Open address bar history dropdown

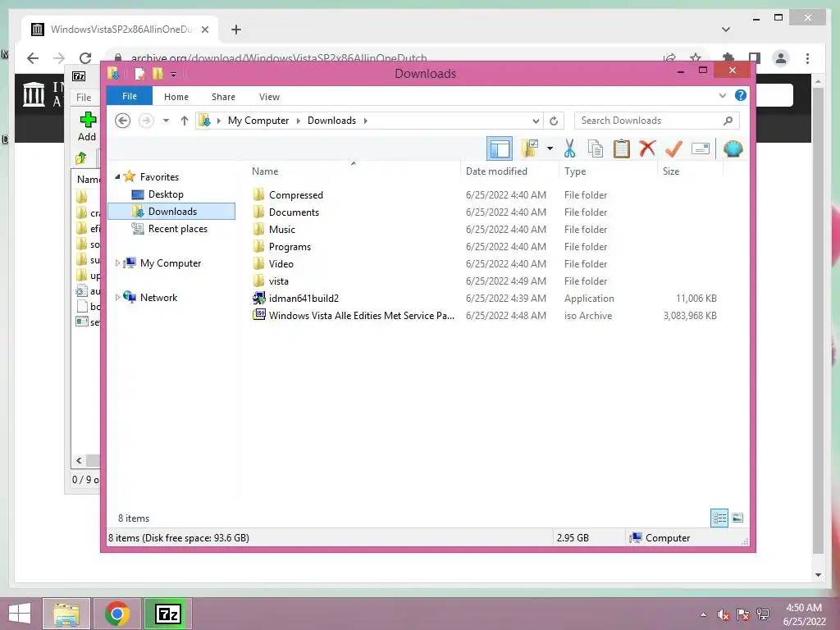click(x=536, y=121)
